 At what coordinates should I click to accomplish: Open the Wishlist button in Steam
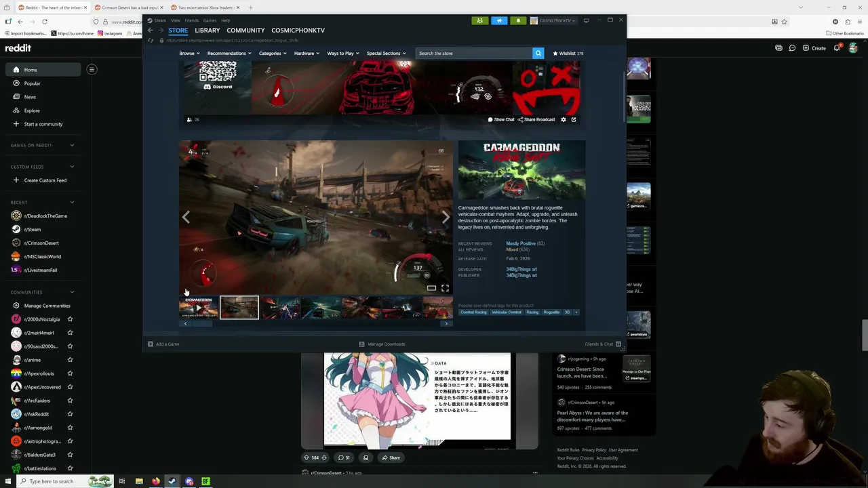[568, 53]
